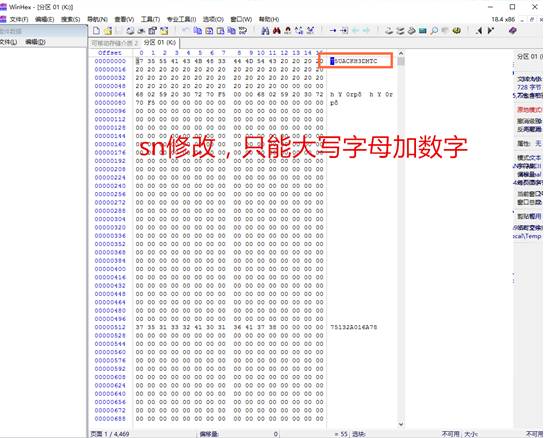Select offset row 00000512
The image size is (544, 438).
pyautogui.click(x=110, y=327)
